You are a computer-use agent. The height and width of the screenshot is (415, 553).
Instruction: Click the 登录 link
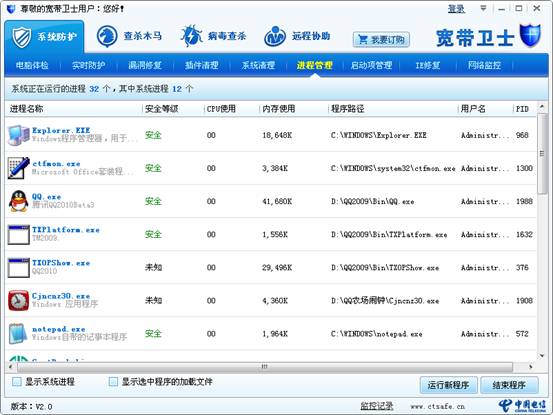[x=456, y=9]
